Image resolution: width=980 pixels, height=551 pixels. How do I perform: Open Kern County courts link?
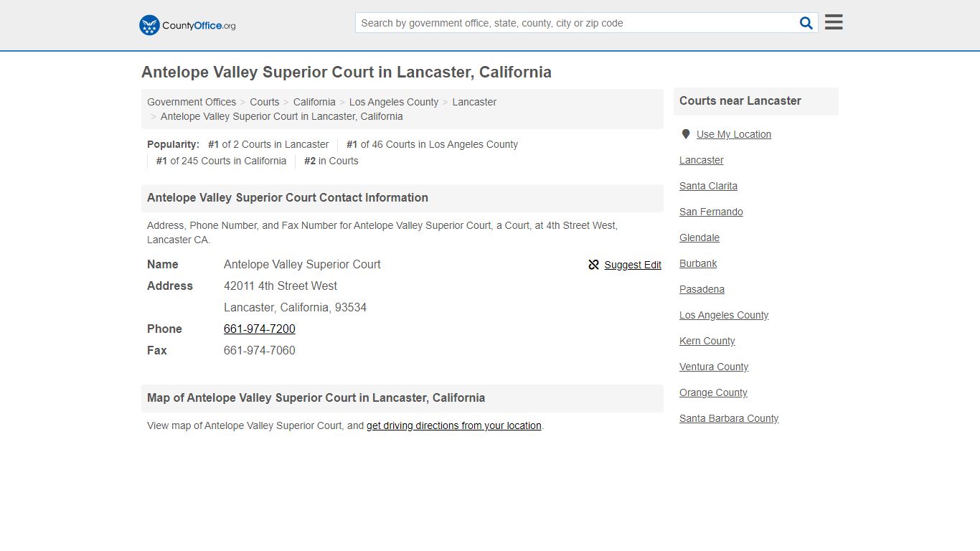click(707, 341)
